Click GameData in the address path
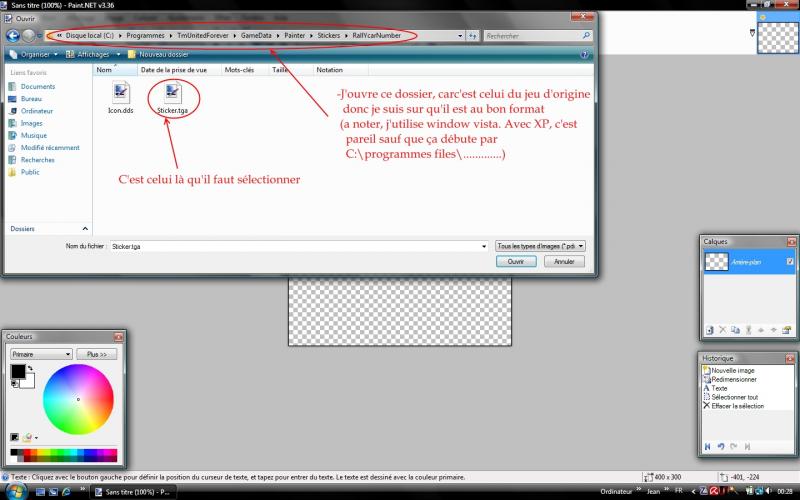Screen dimensions: 800x500 click(256, 36)
